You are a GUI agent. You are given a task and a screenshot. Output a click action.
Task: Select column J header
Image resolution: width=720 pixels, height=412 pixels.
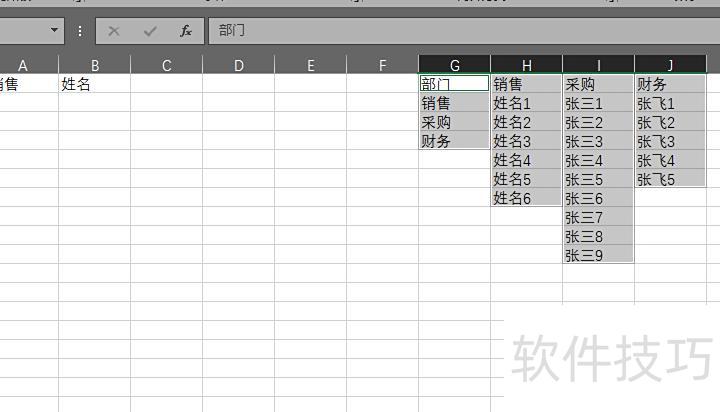coord(670,65)
